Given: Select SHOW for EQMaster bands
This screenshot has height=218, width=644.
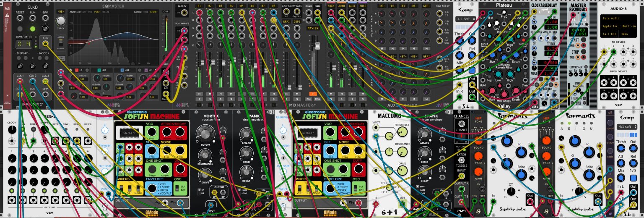Looking at the screenshot, I should tap(153, 12).
